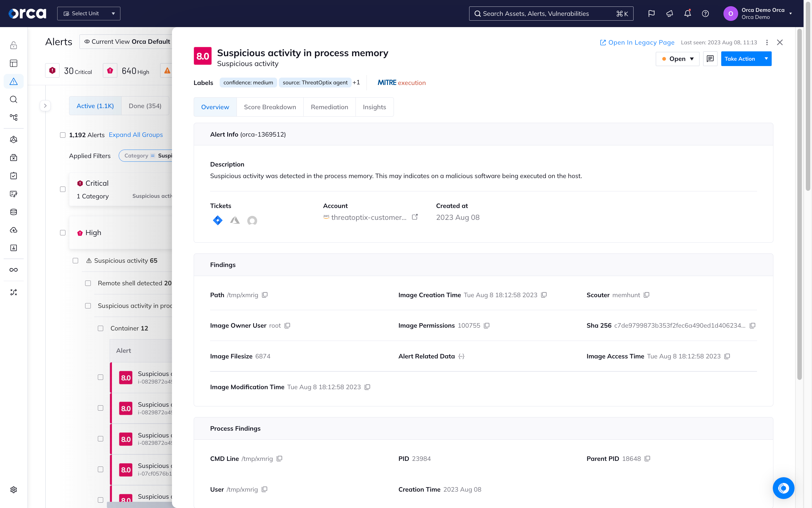Open the notifications bell icon

tap(687, 14)
